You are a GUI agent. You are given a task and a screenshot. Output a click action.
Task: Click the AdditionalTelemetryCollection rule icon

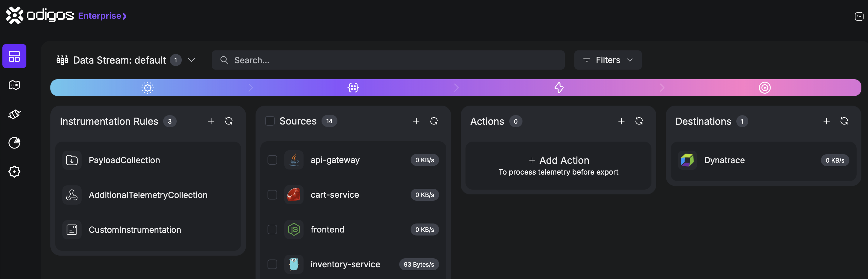point(72,195)
